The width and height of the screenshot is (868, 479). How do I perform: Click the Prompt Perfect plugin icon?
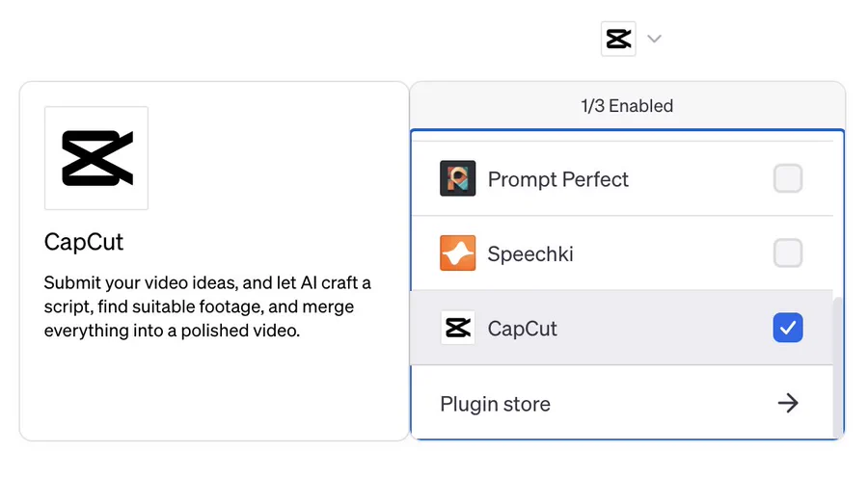tap(457, 178)
